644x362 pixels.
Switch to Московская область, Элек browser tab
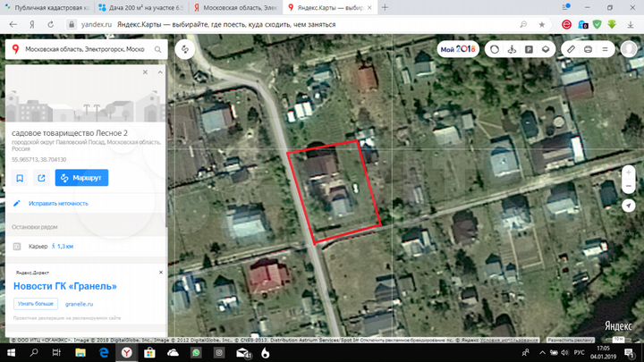(235, 7)
